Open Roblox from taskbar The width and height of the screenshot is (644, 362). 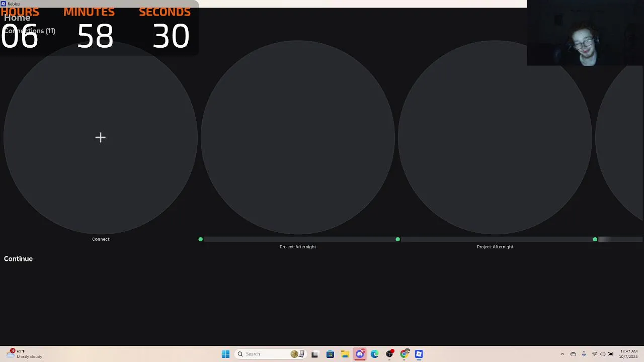click(419, 354)
